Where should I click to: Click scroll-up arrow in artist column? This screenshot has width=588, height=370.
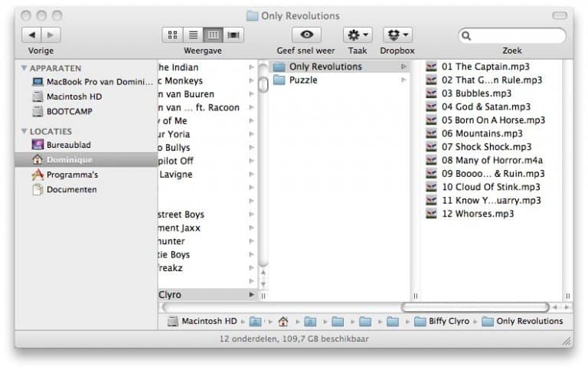[x=263, y=273]
